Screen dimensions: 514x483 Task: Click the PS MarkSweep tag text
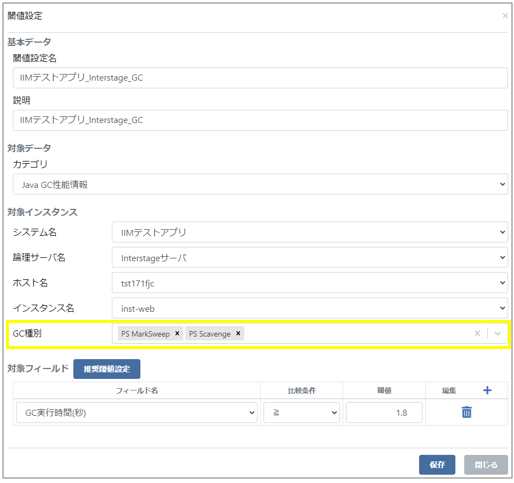[145, 334]
